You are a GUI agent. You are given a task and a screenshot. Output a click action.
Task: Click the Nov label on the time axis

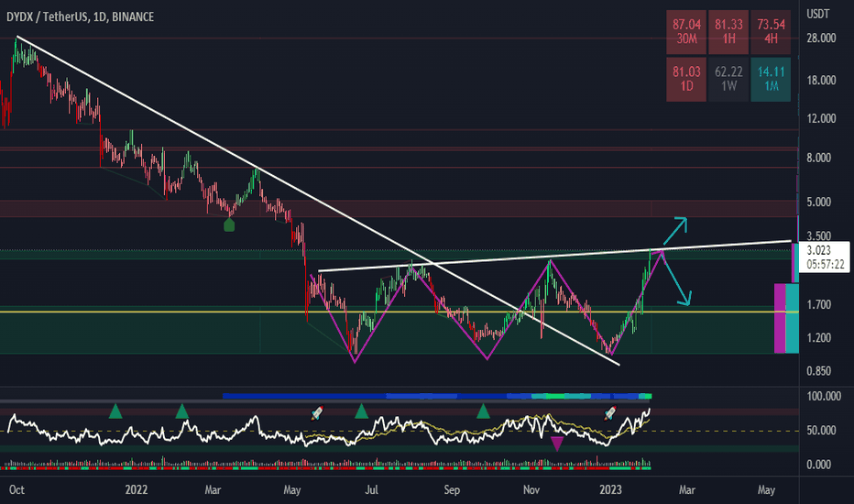[x=531, y=490]
